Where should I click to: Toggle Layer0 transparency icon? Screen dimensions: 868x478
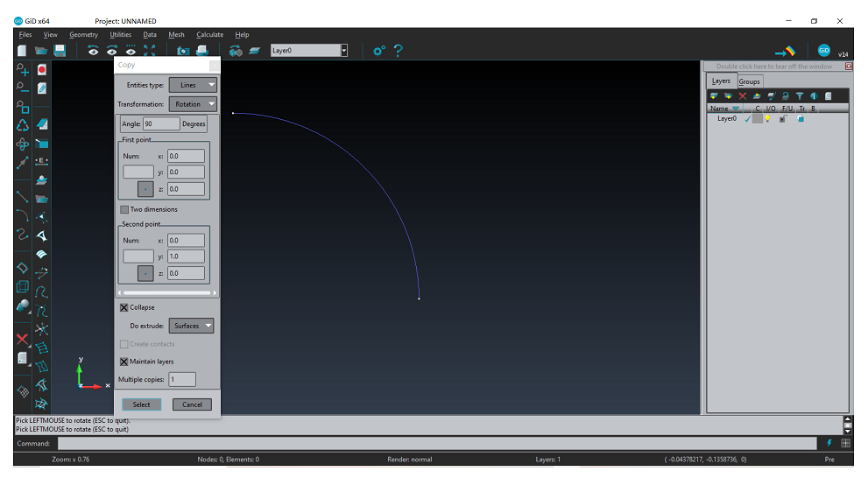pyautogui.click(x=801, y=119)
